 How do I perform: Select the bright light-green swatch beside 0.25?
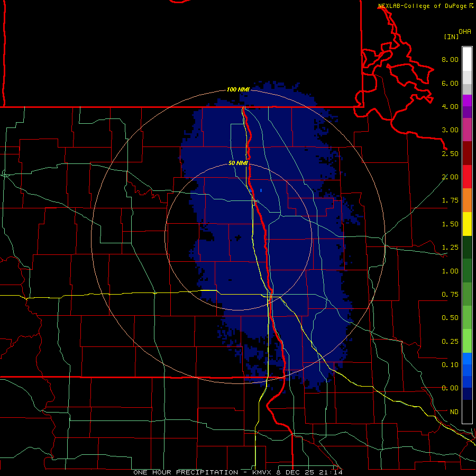click(467, 341)
